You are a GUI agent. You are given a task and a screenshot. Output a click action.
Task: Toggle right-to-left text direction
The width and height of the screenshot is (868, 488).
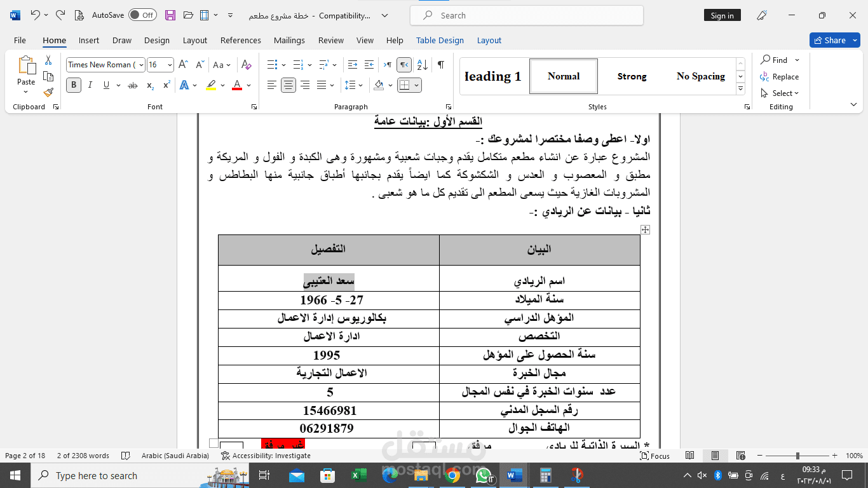point(404,65)
